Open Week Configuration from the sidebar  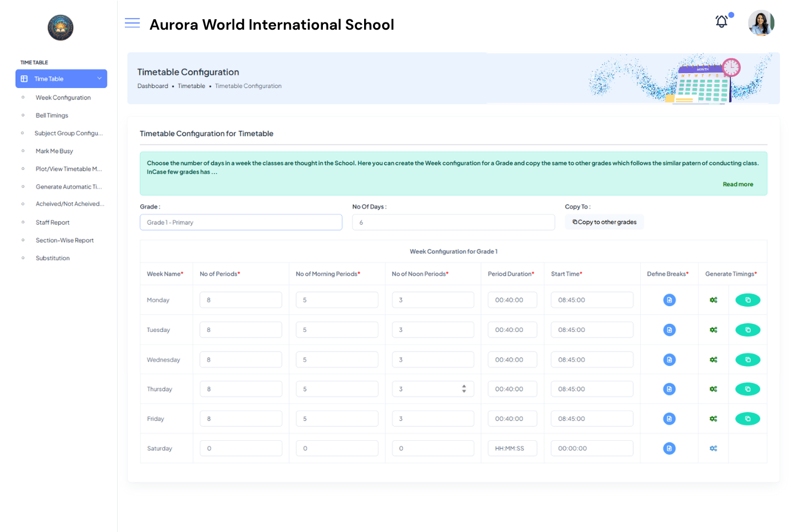[x=63, y=97]
